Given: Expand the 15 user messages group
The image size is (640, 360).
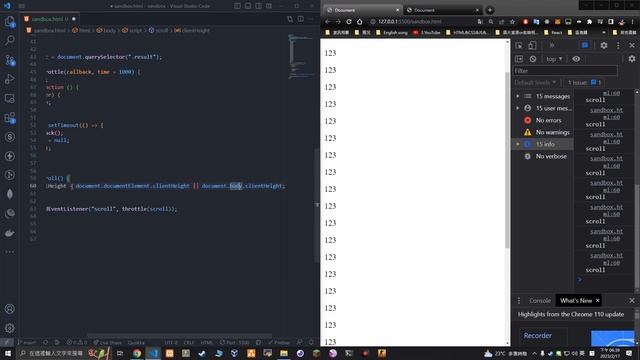Looking at the screenshot, I should point(518,108).
